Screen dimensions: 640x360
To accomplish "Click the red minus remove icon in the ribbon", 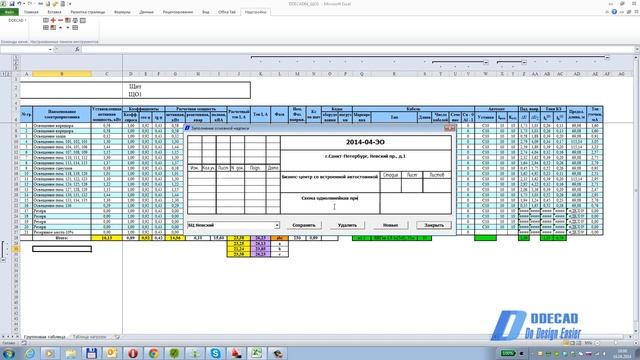I will point(60,20).
